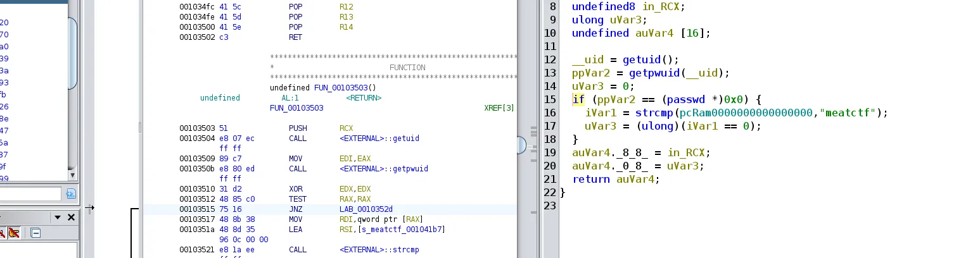980x258 pixels.
Task: Select the JNZ instruction row at 00103515
Action: pos(329,209)
